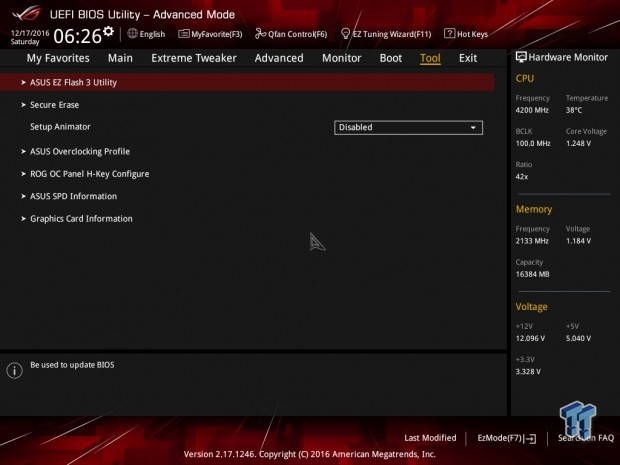This screenshot has height=465, width=620.
Task: Click the Memory section heading
Action: point(534,209)
